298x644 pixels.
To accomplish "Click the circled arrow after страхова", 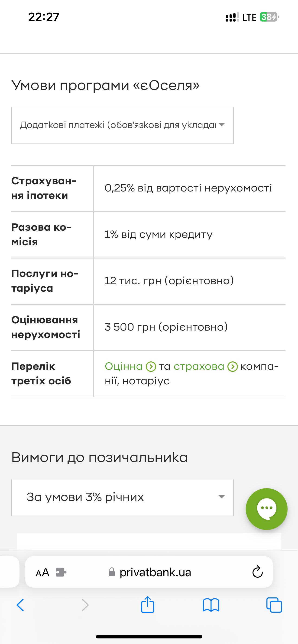I will (233, 367).
